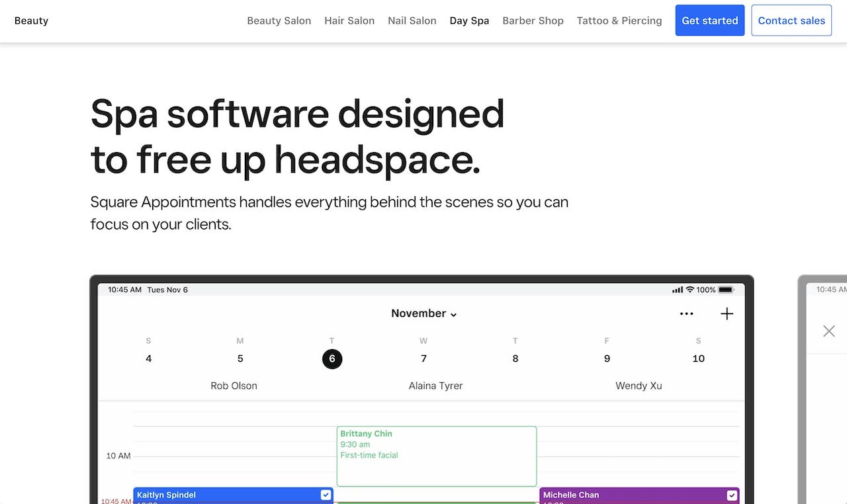
Task: Click the Rob Olson staff column header
Action: point(234,386)
